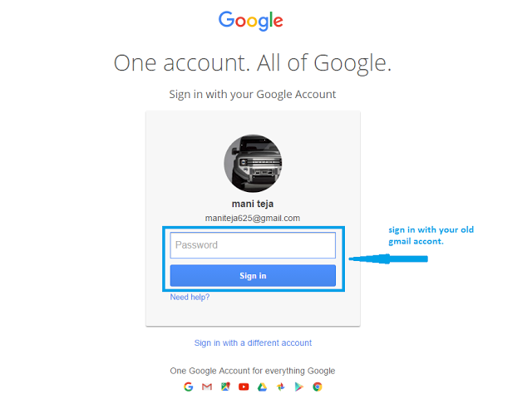Select the maniteja625@gmail.com email text

(x=253, y=218)
